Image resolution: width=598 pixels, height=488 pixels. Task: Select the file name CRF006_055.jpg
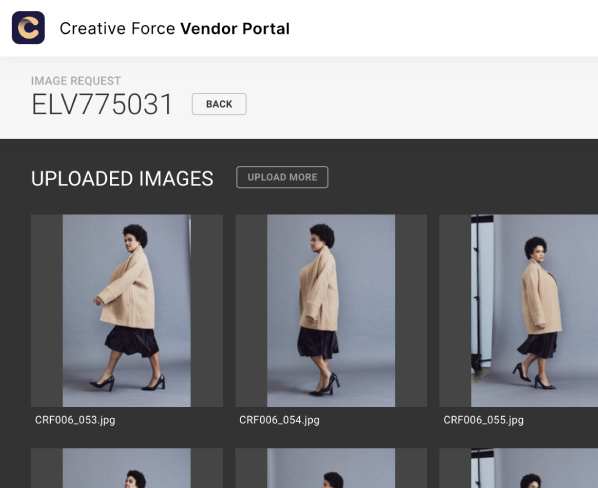[x=484, y=420]
